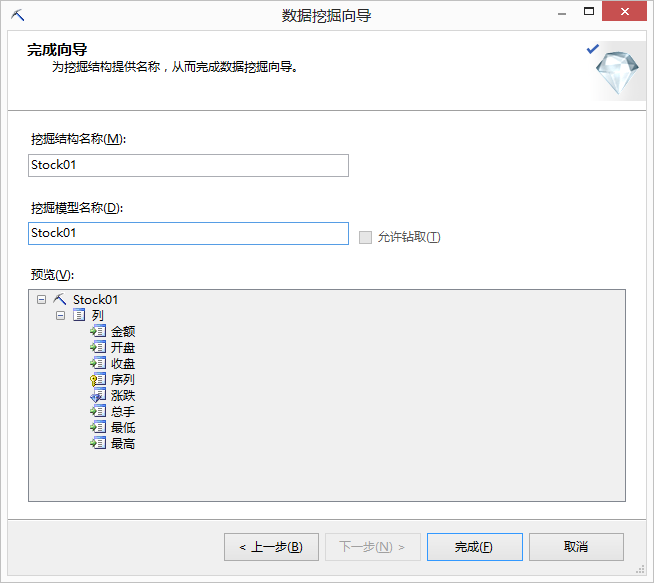Select the 最低 column in preview
This screenshot has width=654, height=583.
click(123, 427)
